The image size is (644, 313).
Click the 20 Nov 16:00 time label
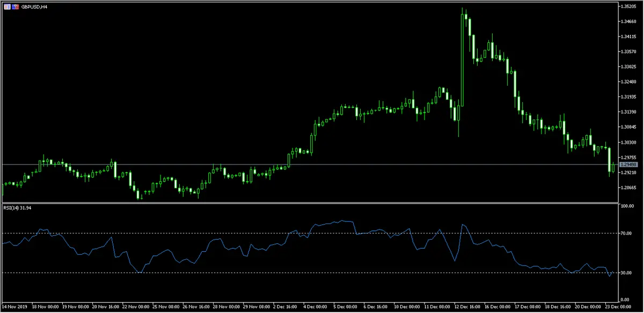pos(106,308)
